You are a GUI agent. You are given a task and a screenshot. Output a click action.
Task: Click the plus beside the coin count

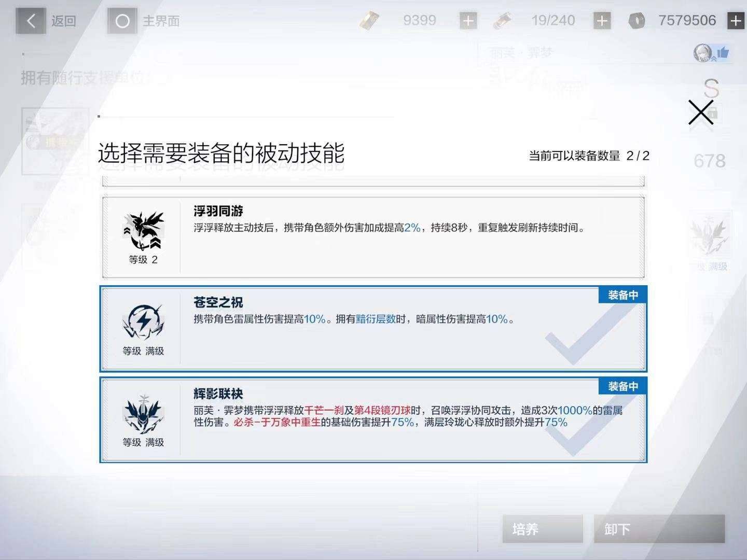[736, 20]
